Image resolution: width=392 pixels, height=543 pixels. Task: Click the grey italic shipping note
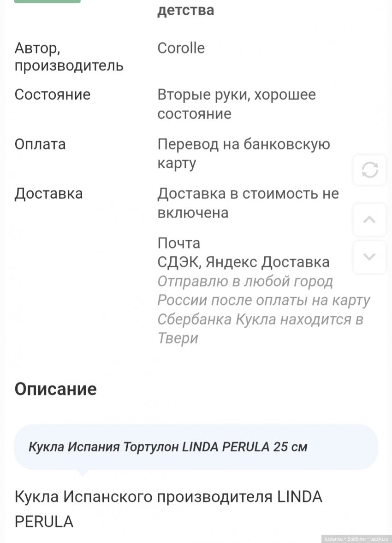tap(264, 310)
